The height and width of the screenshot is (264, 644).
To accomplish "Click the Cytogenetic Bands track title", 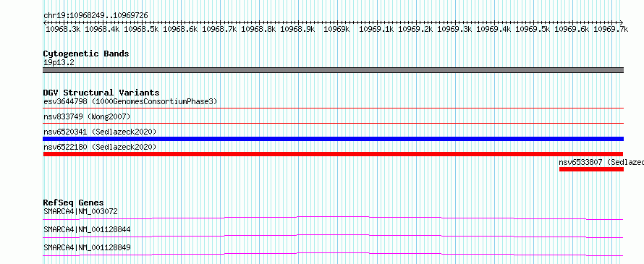I will click(x=86, y=54).
